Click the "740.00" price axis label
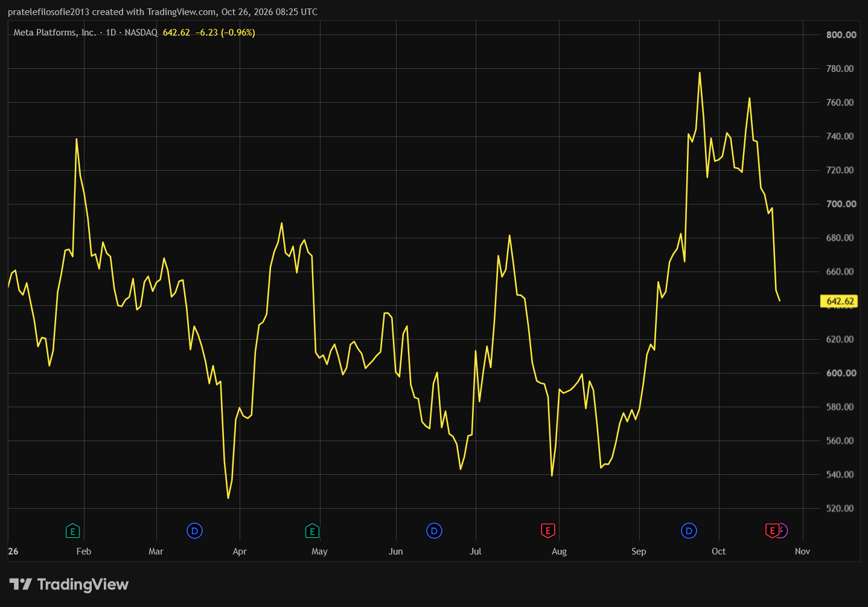This screenshot has height=607, width=868. point(841,136)
